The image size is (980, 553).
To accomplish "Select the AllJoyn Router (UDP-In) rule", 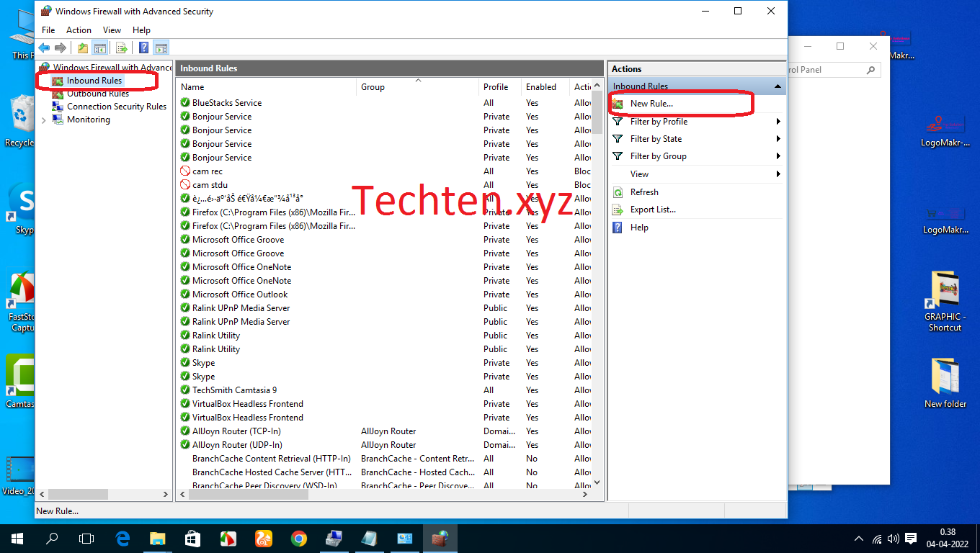I will [x=237, y=445].
